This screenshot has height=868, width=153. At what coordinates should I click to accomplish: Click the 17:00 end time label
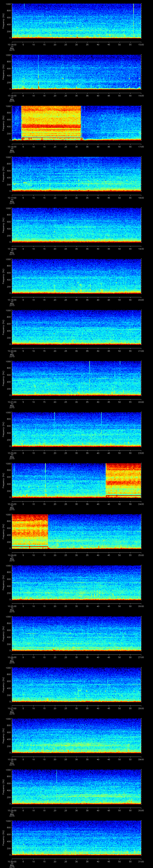(x=141, y=147)
